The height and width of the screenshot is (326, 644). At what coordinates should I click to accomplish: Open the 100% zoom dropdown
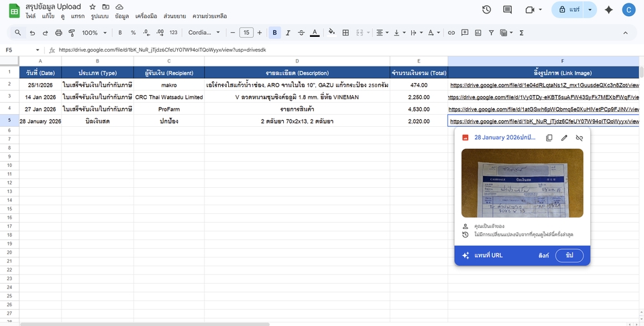pyautogui.click(x=95, y=33)
